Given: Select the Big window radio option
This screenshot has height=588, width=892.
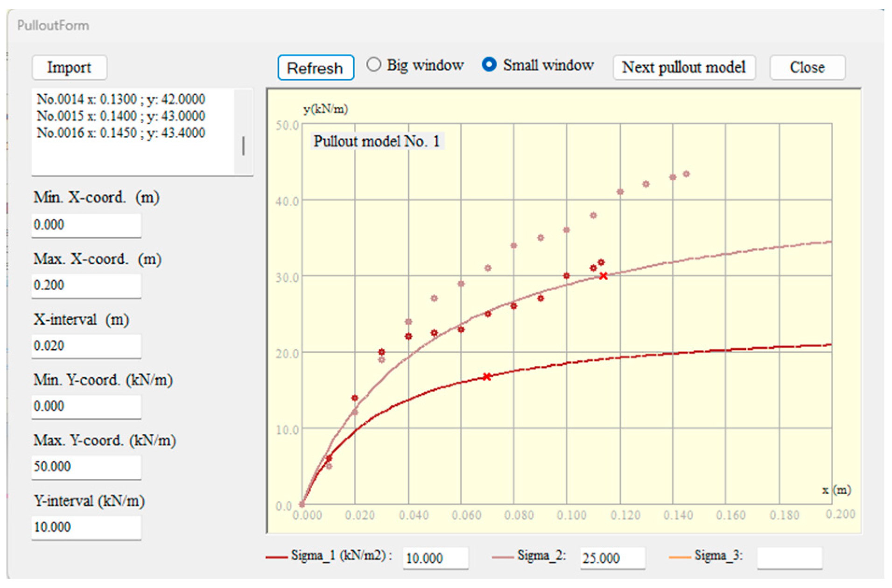Looking at the screenshot, I should point(373,64).
